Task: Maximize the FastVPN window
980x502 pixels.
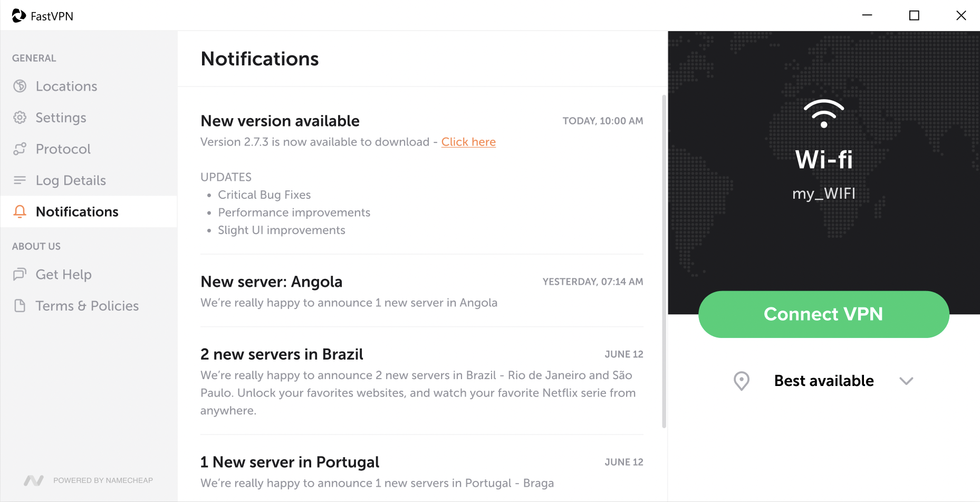Action: [914, 15]
